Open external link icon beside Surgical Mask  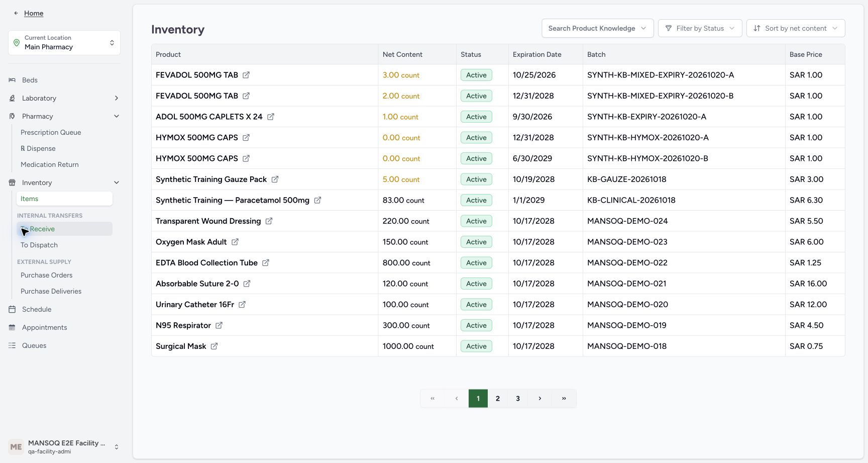pos(214,346)
